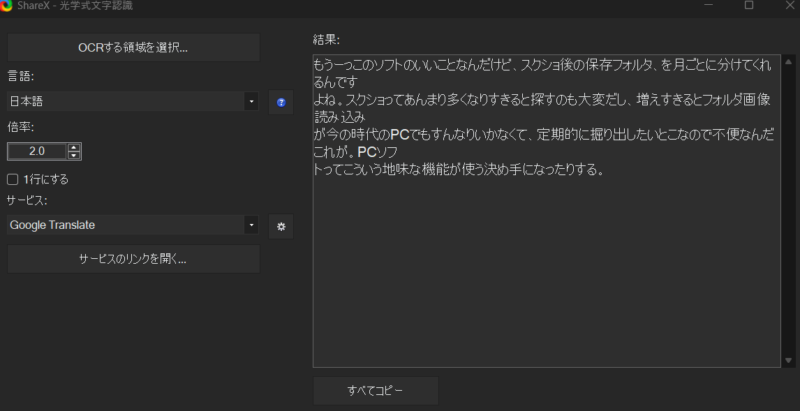This screenshot has width=800, height=411.
Task: Open the 言語 dropdown showing 日本語
Action: [x=133, y=102]
